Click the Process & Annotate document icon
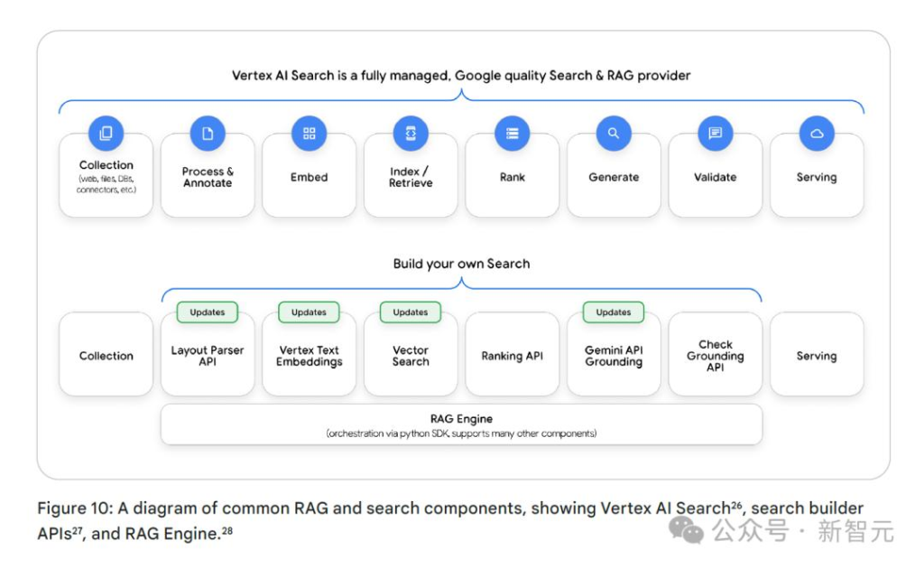Image resolution: width=924 pixels, height=568 pixels. pos(208,134)
